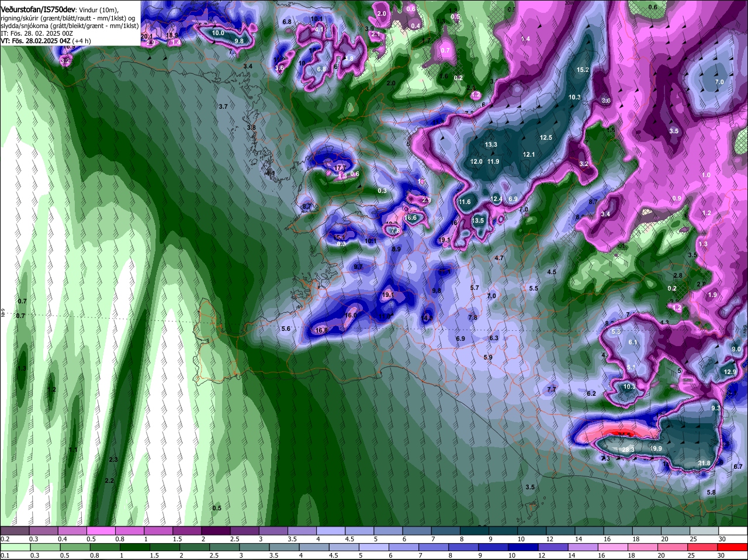The width and height of the screenshot is (748, 560).
Task: Click the 6.1 value on the map
Action: pyautogui.click(x=633, y=342)
